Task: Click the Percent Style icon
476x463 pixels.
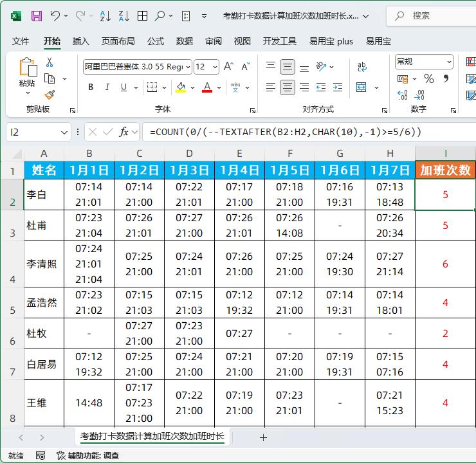Action: click(429, 78)
